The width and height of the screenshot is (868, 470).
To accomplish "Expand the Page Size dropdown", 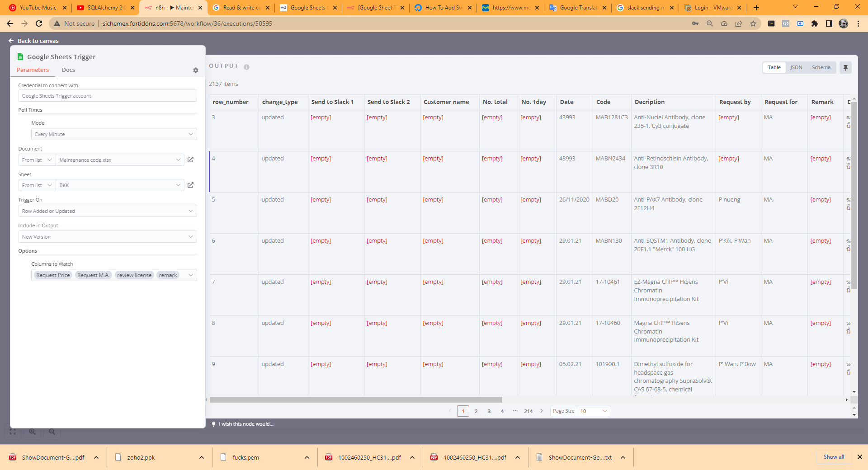I will pos(594,411).
